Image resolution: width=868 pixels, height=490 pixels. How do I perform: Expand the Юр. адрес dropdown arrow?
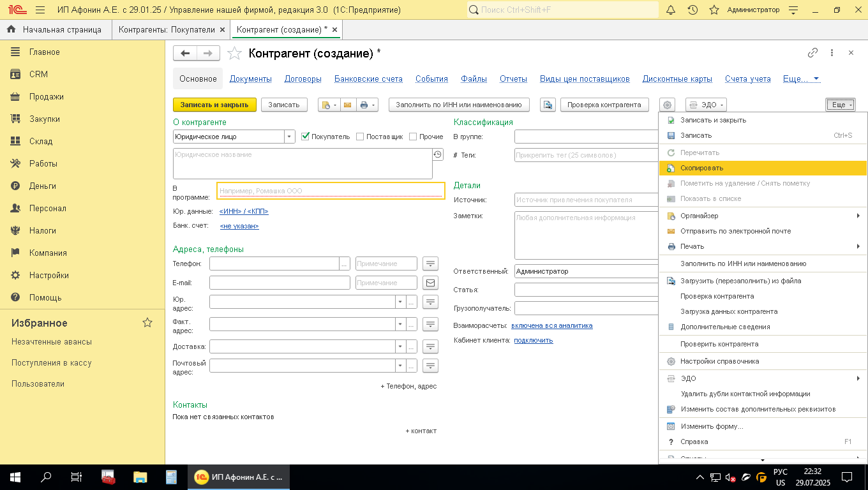click(x=400, y=302)
